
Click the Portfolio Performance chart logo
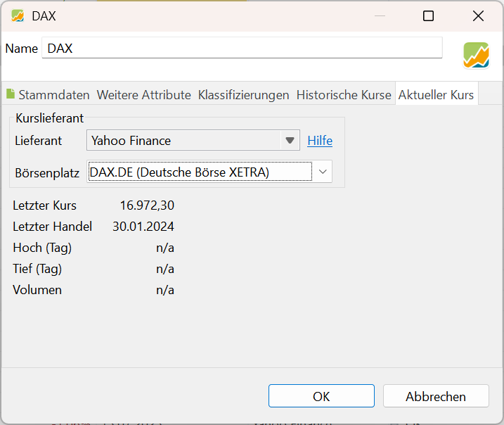[x=476, y=55]
